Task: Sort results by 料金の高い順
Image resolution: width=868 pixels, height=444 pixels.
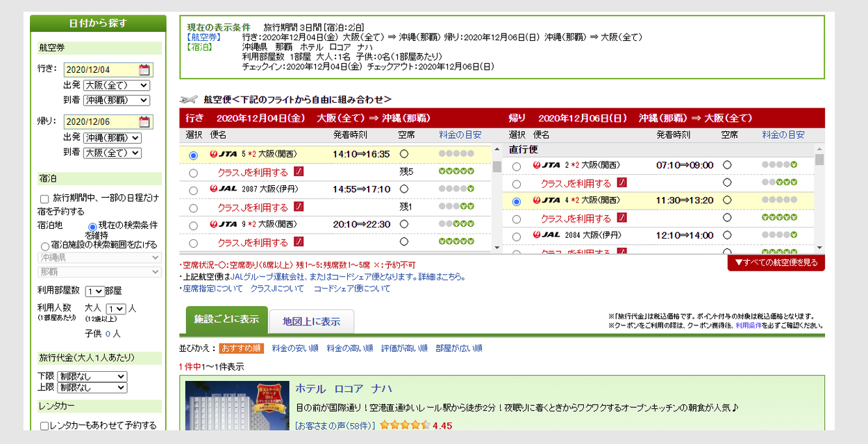Action: [350, 348]
